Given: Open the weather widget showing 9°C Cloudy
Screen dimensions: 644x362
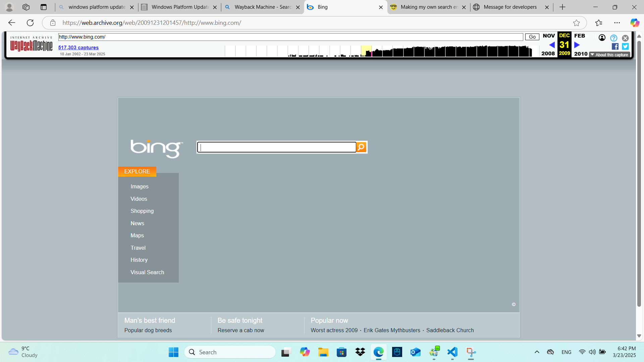Looking at the screenshot, I should tap(23, 352).
